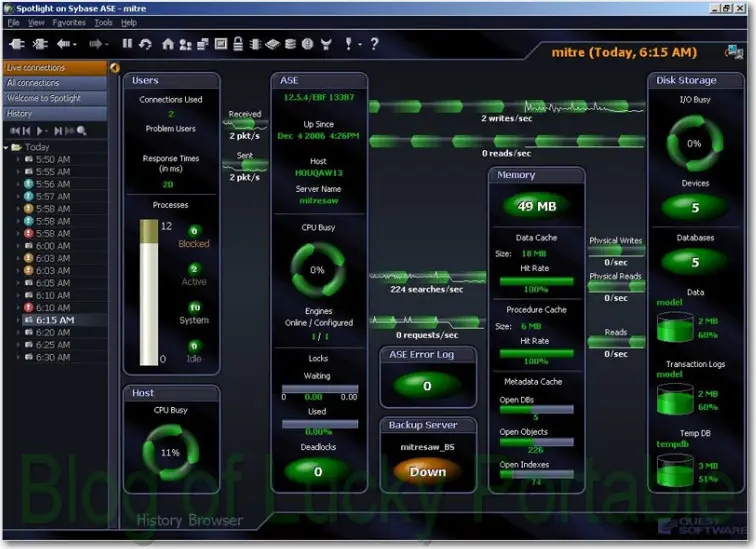The height and width of the screenshot is (549, 756).
Task: Toggle the Pause button in toolbar
Action: pos(127,44)
